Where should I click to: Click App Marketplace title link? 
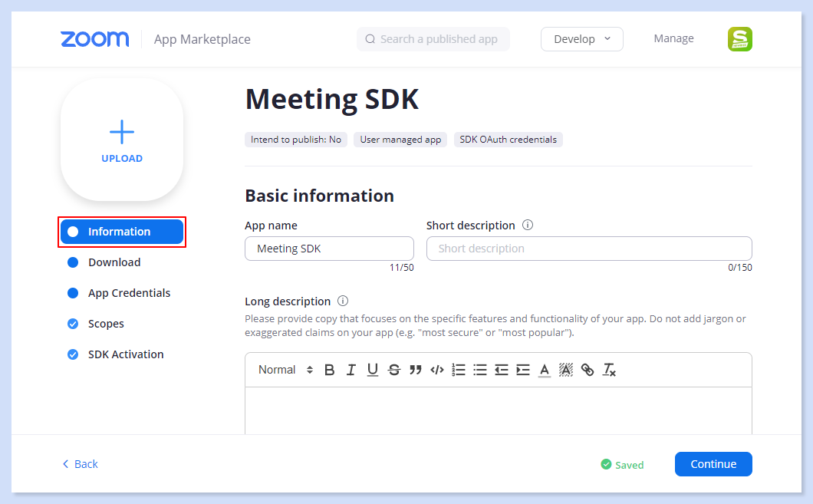pos(202,39)
